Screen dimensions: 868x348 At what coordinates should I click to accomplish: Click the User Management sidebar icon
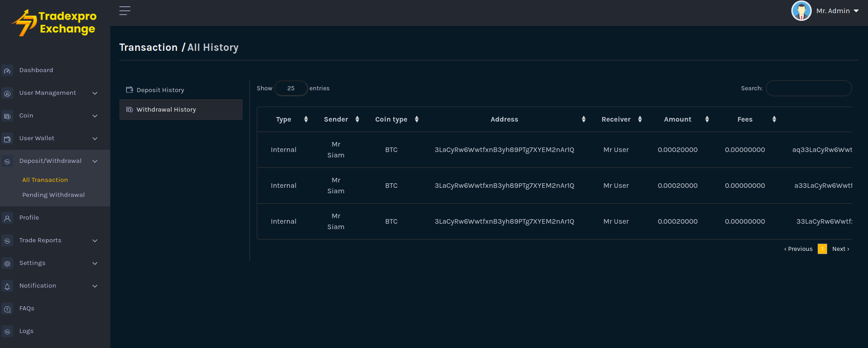click(x=7, y=93)
